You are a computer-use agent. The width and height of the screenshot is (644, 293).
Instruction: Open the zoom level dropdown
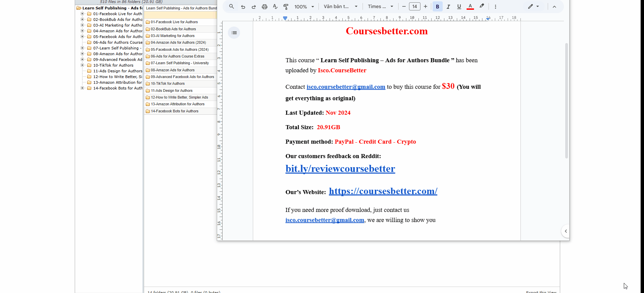tap(304, 6)
